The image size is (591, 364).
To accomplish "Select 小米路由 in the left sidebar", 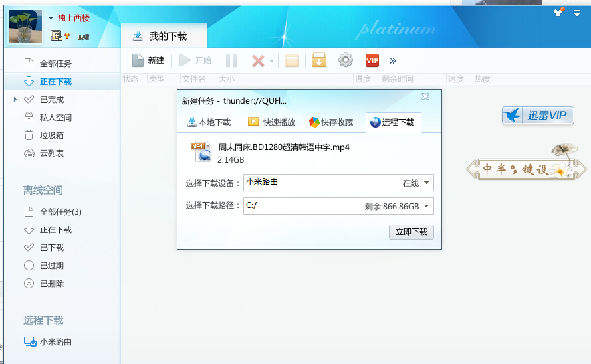I will [x=55, y=342].
